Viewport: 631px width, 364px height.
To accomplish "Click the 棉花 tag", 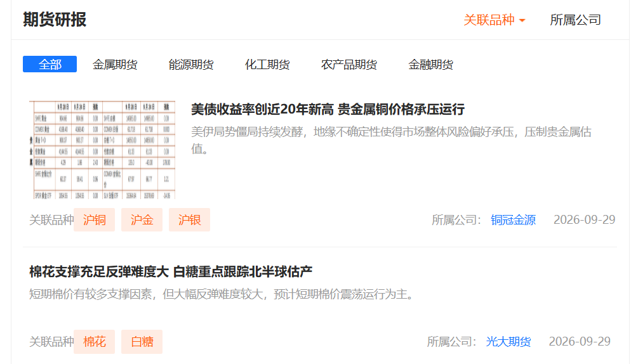I will click(94, 342).
